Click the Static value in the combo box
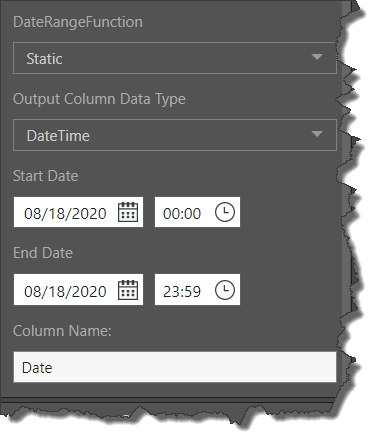The width and height of the screenshot is (381, 445). (44, 59)
